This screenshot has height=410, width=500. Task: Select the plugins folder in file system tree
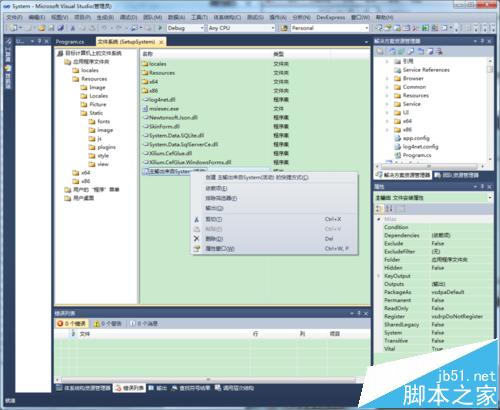106,147
